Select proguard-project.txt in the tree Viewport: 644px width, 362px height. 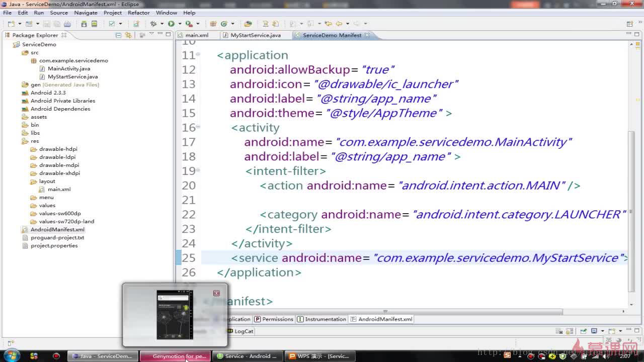57,237
